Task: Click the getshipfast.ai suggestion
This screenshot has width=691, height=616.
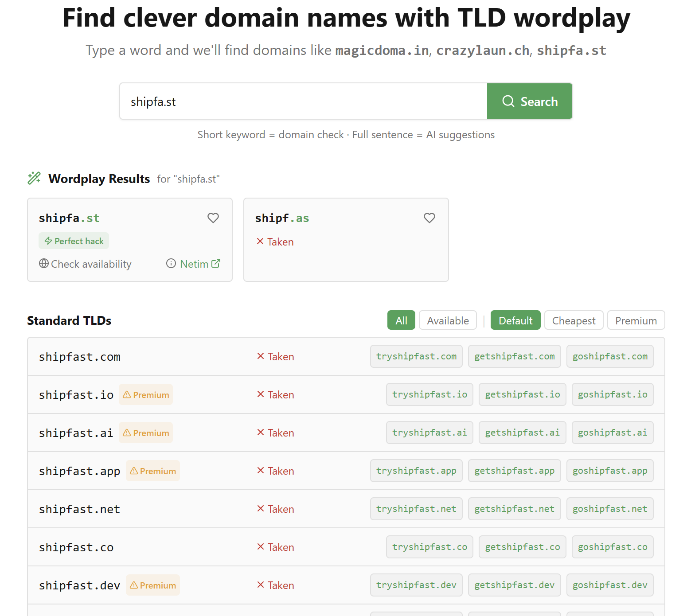Action: pos(523,433)
